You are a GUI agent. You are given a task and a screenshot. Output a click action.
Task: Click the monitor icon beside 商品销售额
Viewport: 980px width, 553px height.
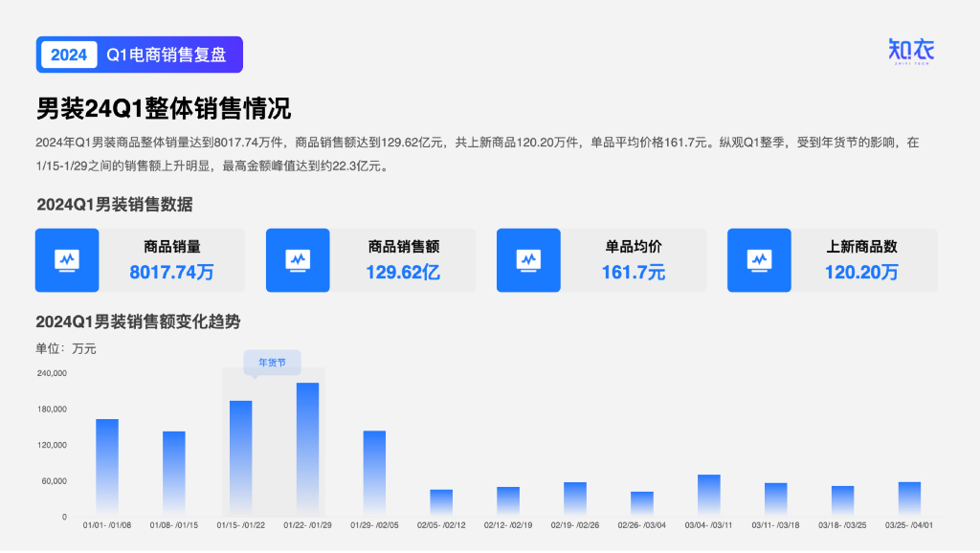pos(298,260)
